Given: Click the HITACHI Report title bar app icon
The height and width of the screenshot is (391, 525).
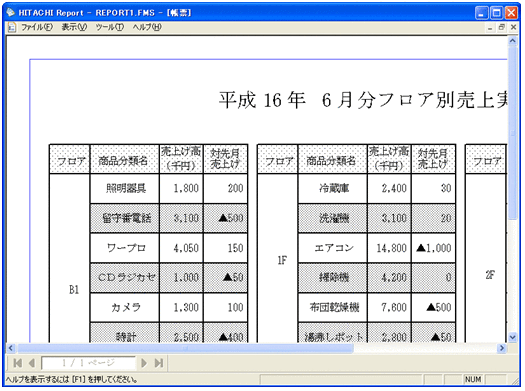Looking at the screenshot, I should 11,12.
